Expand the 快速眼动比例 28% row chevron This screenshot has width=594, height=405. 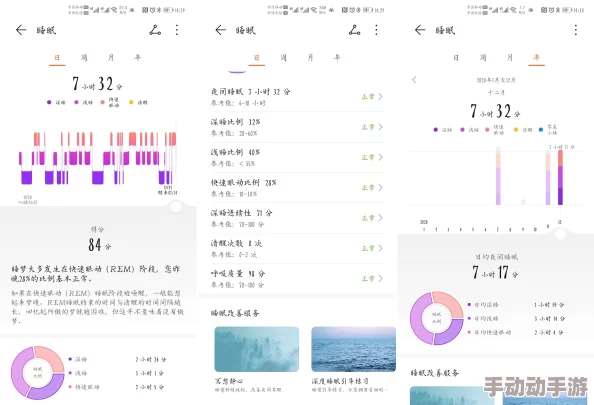pos(380,188)
